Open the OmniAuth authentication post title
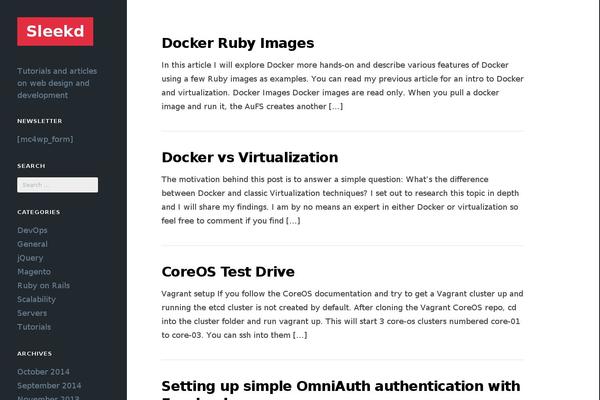Screen dimensions: 600x400 coord(341,389)
